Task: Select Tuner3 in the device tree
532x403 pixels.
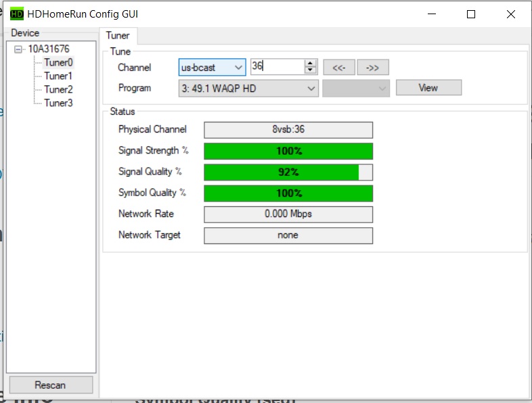Action: click(58, 103)
